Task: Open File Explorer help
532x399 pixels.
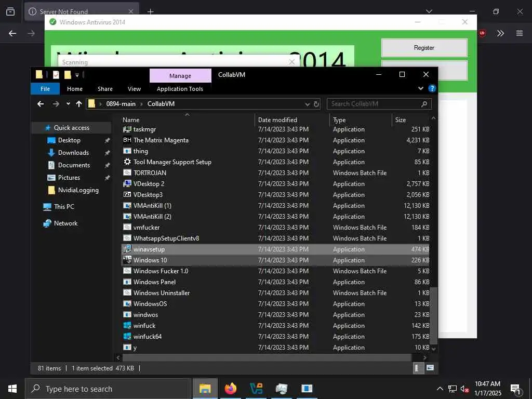Action: (432, 88)
